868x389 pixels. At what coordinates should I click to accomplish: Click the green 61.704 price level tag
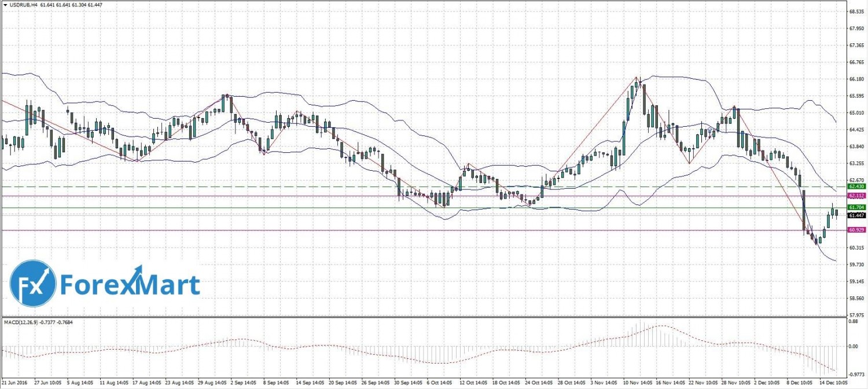[856, 207]
